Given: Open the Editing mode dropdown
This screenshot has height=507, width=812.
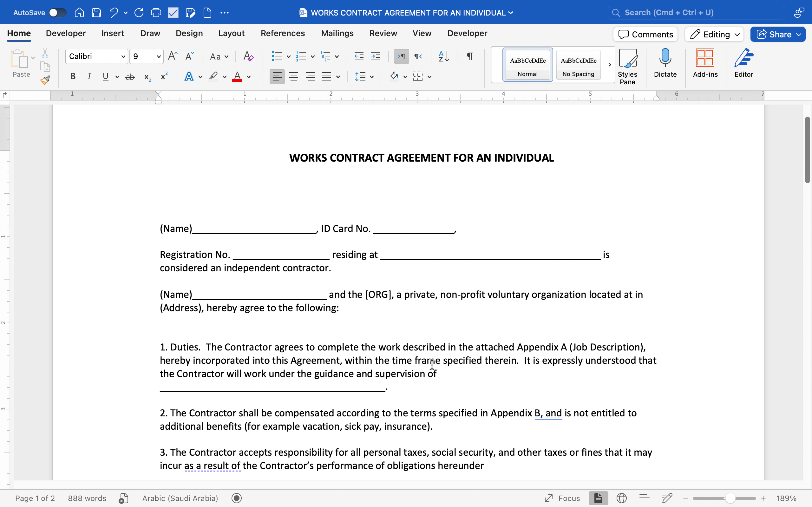Looking at the screenshot, I should tap(714, 34).
